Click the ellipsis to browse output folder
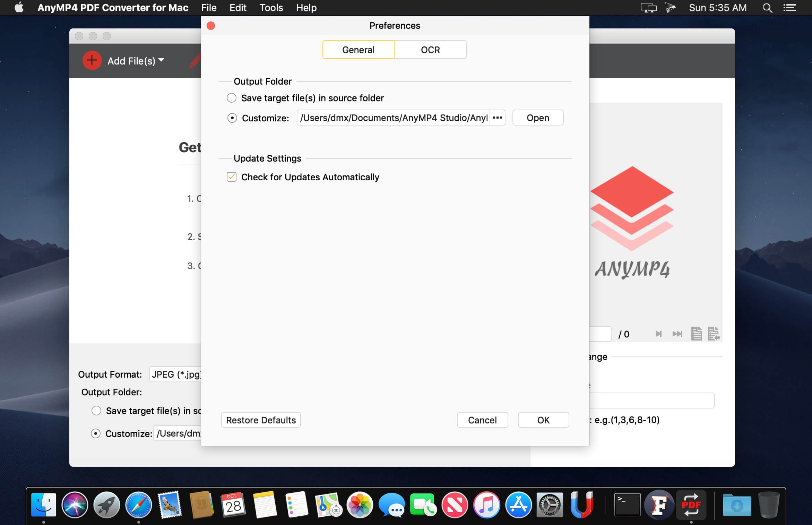Screen dimensions: 812x525 (x=497, y=118)
